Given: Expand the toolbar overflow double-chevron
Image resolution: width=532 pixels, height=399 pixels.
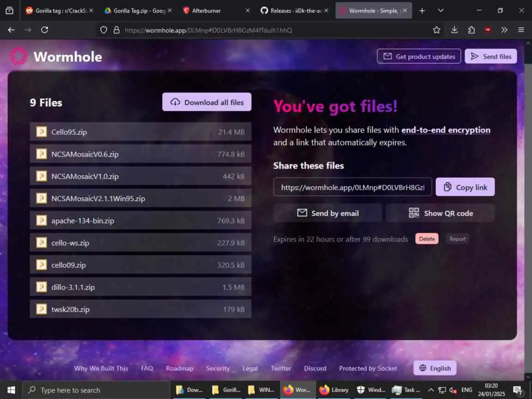Looking at the screenshot, I should coord(504,30).
